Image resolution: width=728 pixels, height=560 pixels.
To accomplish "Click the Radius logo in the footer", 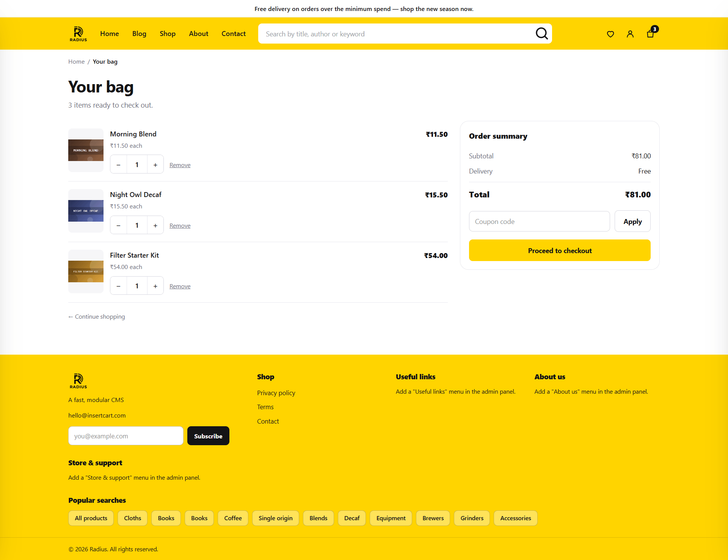I will 78,381.
